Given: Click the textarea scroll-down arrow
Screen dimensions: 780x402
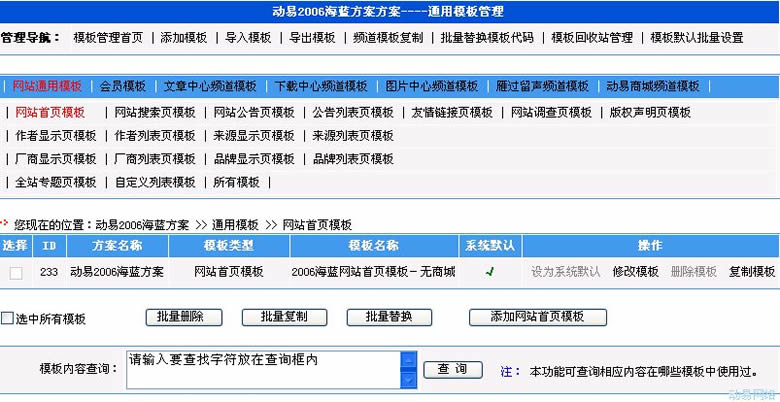Looking at the screenshot, I should point(408,380).
